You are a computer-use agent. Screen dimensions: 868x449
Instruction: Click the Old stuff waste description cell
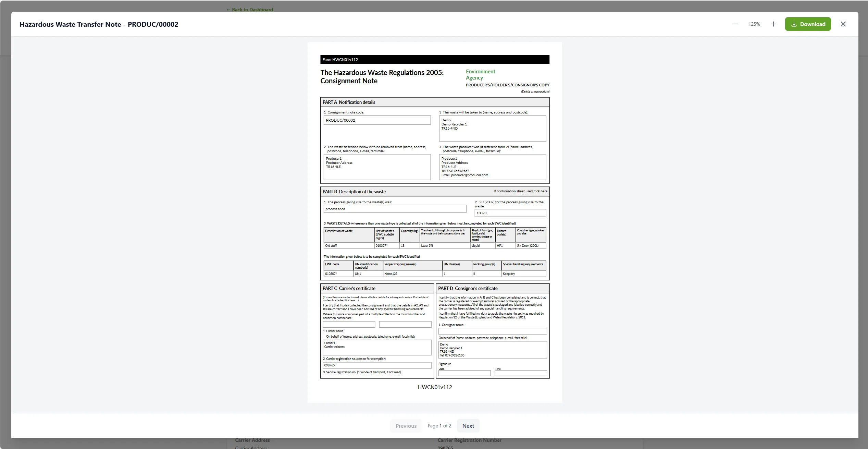click(x=349, y=246)
